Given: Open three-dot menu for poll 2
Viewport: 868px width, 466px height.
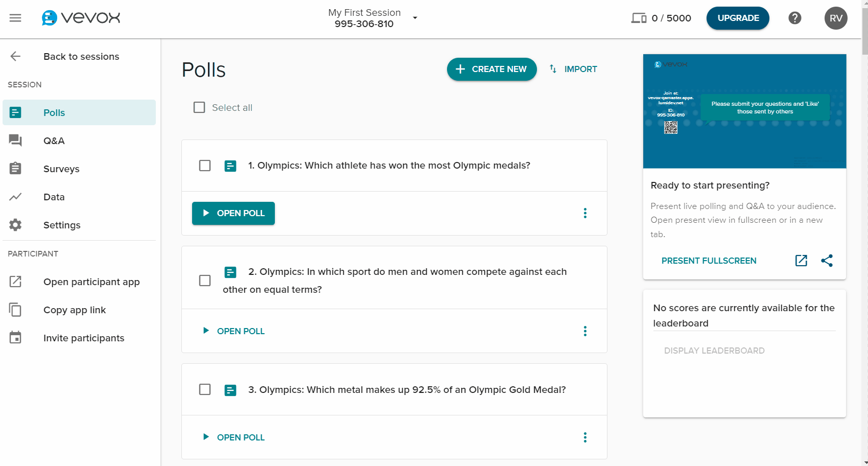Looking at the screenshot, I should click(x=585, y=331).
